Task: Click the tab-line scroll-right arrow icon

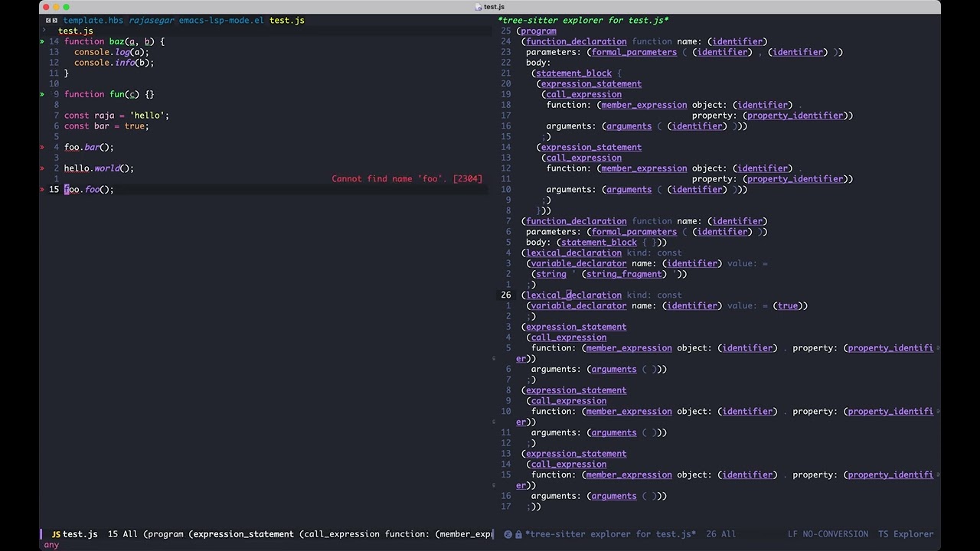Action: (x=54, y=21)
